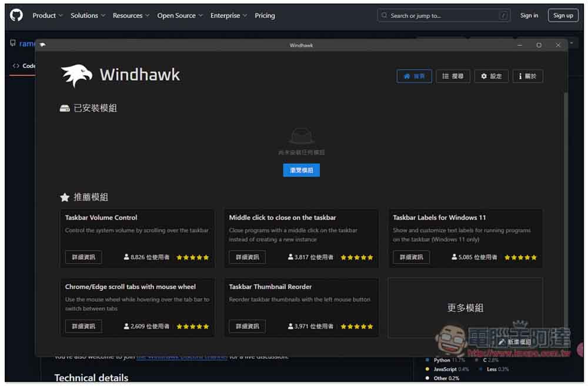The width and height of the screenshot is (588, 386).
Task: Open the 搜尋 explore tab
Action: 453,76
